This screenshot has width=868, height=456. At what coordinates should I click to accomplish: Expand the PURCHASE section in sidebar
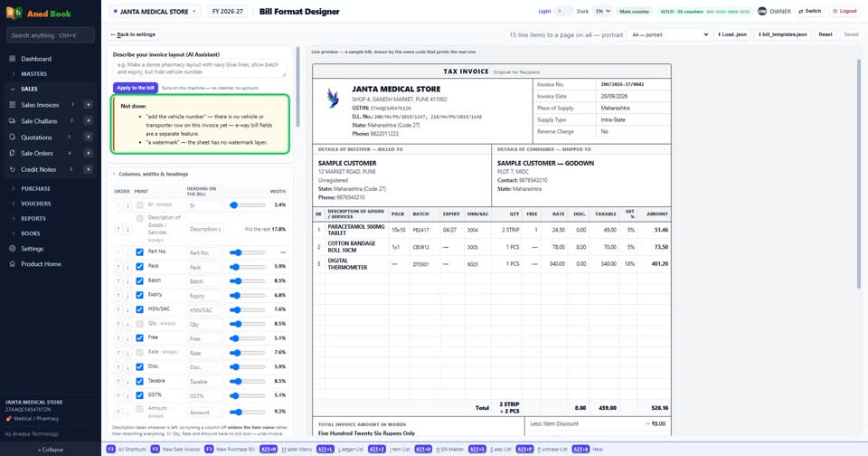35,188
